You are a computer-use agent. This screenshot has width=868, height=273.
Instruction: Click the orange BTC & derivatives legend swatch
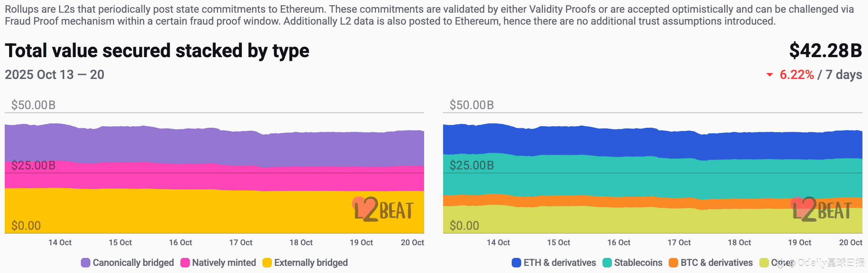coord(673,263)
